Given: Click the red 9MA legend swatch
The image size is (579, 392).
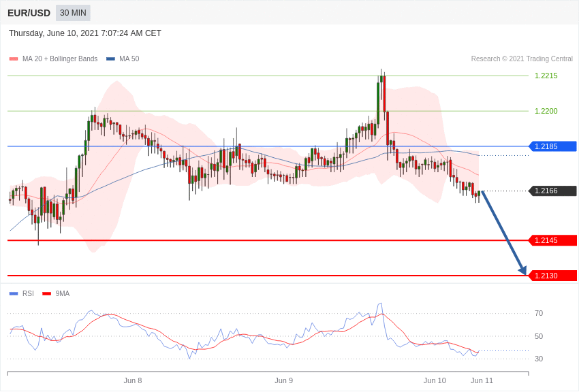Looking at the screenshot, I should (x=47, y=293).
